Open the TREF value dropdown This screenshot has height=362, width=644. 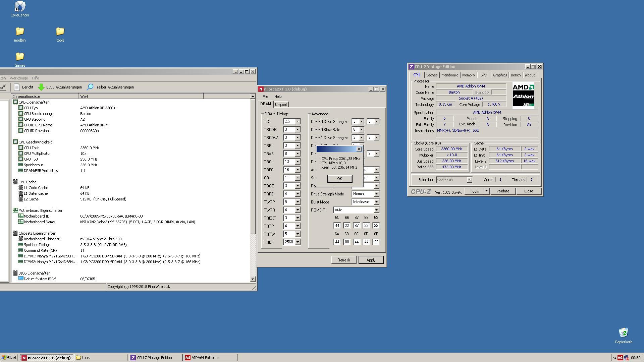tap(298, 242)
